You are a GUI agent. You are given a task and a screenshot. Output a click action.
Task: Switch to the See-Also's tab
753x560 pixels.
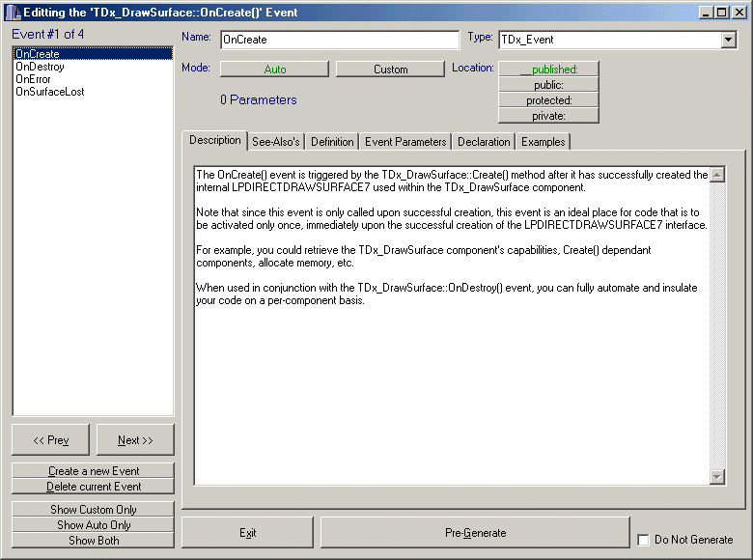275,142
